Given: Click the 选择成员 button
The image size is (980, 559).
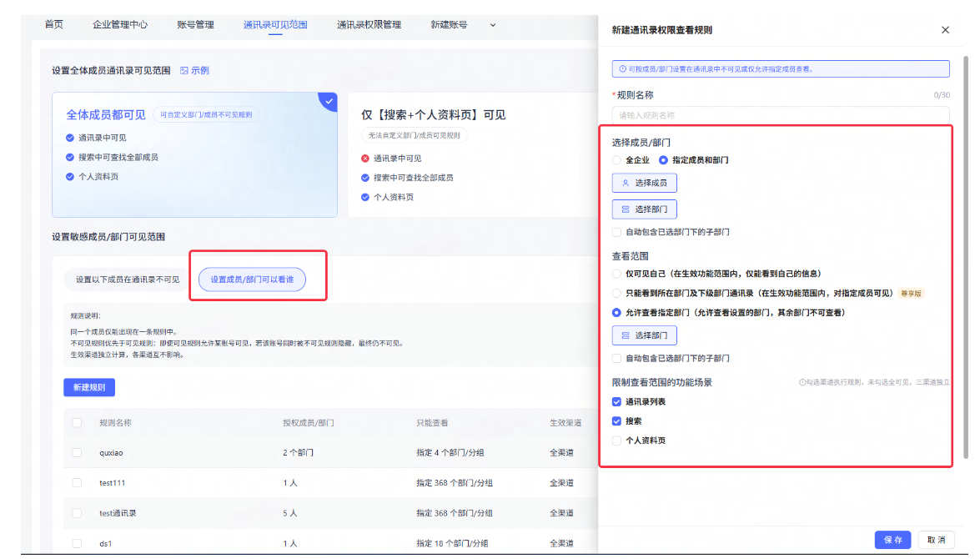Looking at the screenshot, I should pos(645,184).
